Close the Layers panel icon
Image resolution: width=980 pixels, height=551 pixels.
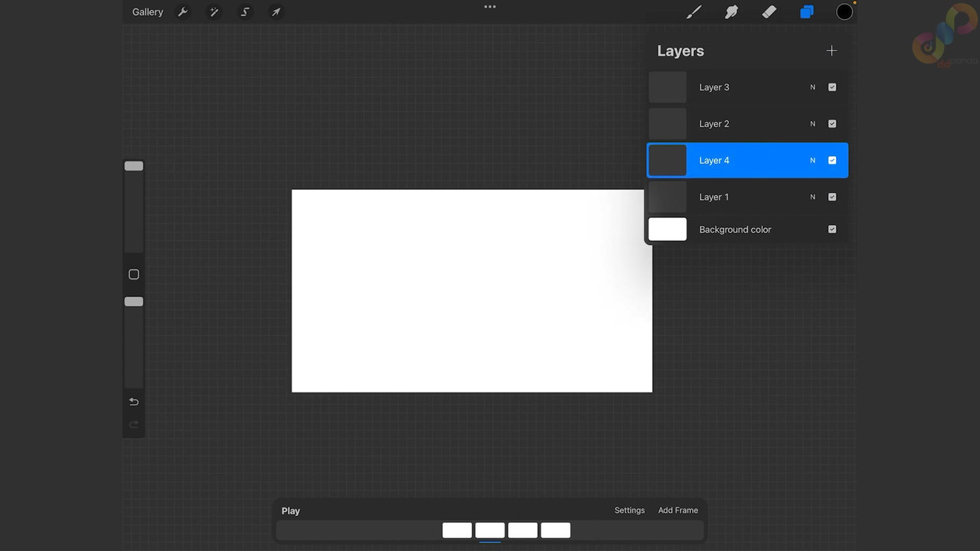(x=807, y=12)
